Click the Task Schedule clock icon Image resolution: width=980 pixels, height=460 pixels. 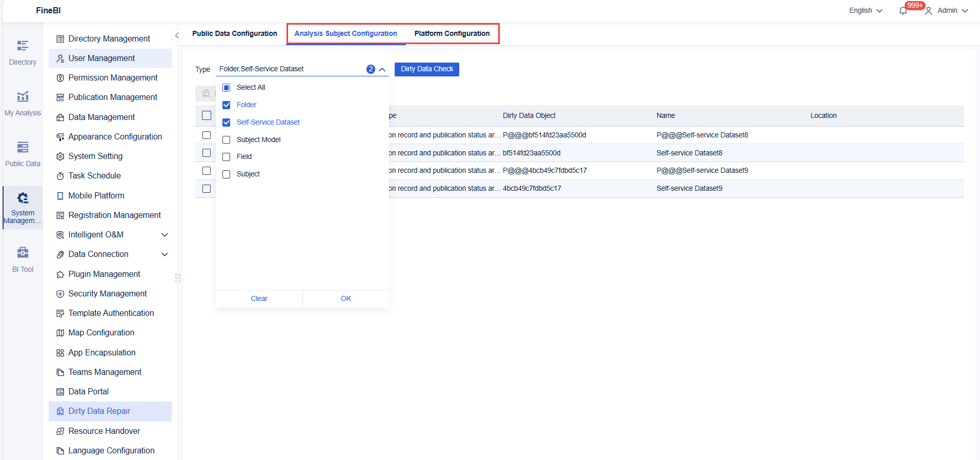click(60, 176)
